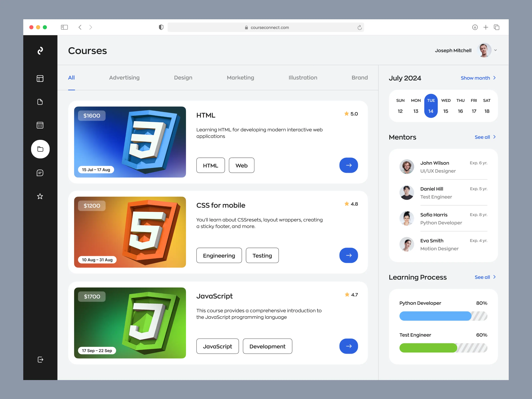Select the Design courses tab

coord(183,77)
